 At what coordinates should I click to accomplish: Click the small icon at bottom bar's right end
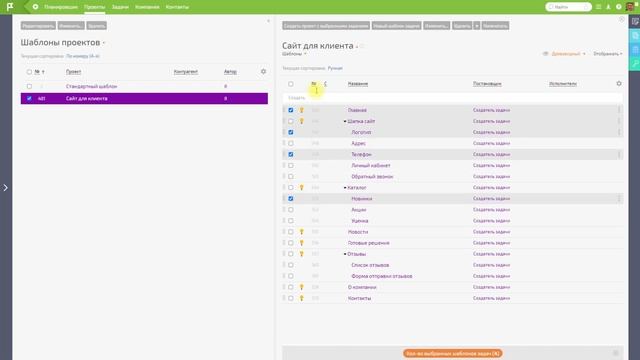(x=616, y=353)
